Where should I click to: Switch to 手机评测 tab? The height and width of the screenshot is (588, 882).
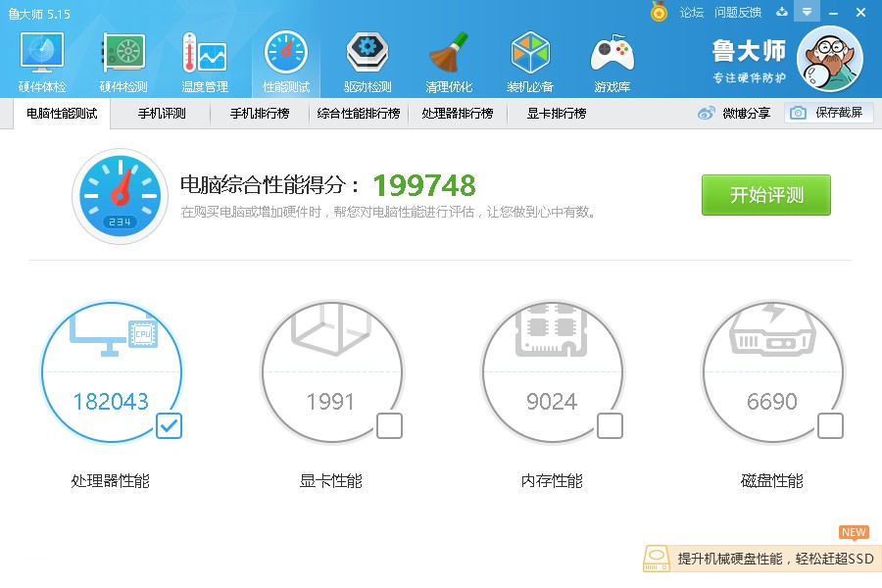tap(162, 114)
